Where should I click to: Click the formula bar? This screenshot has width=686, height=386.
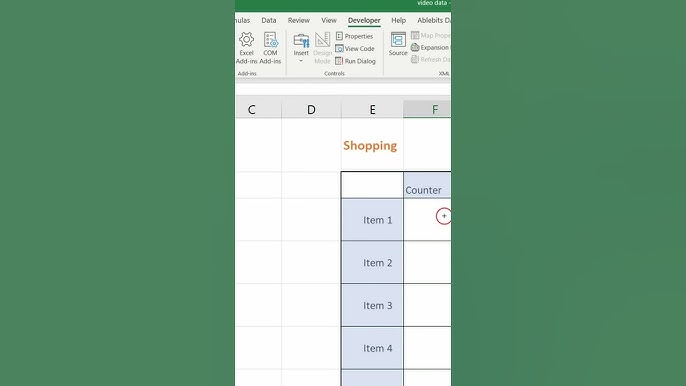[343, 89]
